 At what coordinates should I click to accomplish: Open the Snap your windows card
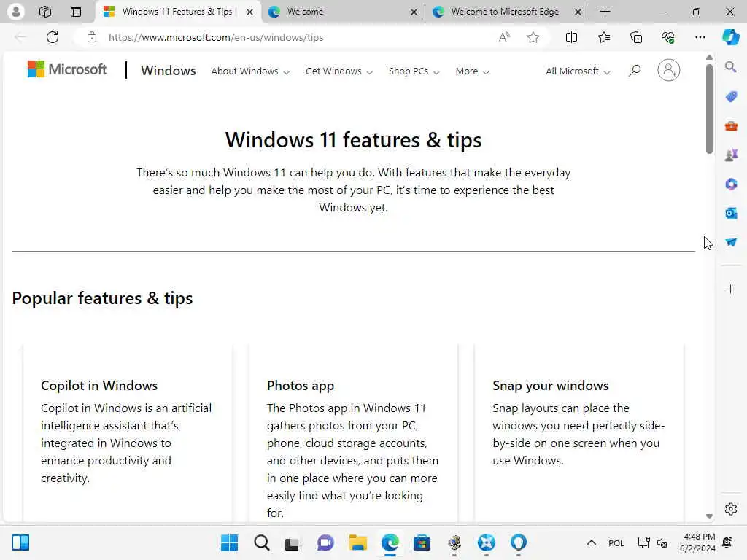point(578,432)
